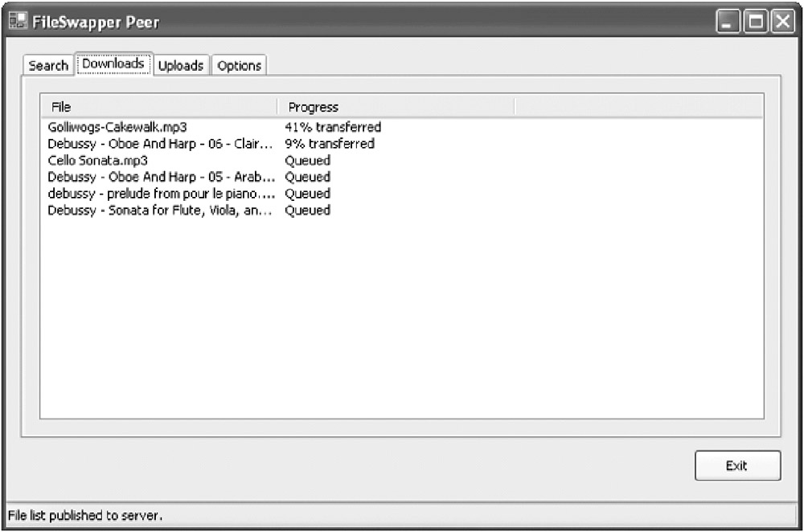Switch to the Search tab
This screenshot has height=532, width=804.
[x=48, y=66]
